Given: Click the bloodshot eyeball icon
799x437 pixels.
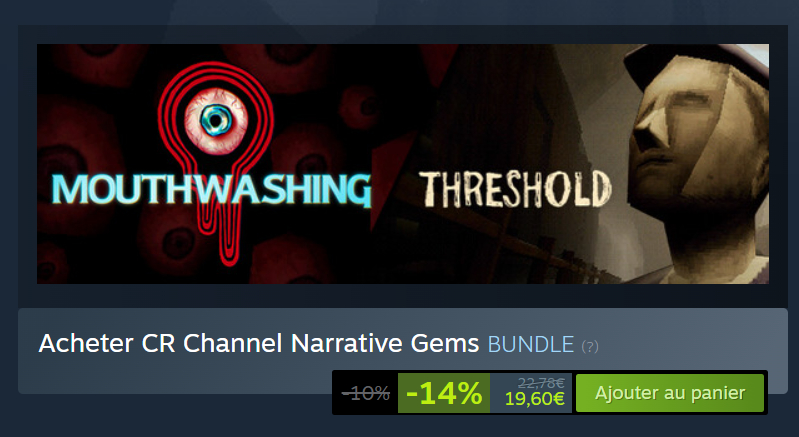Looking at the screenshot, I should pos(216,121).
